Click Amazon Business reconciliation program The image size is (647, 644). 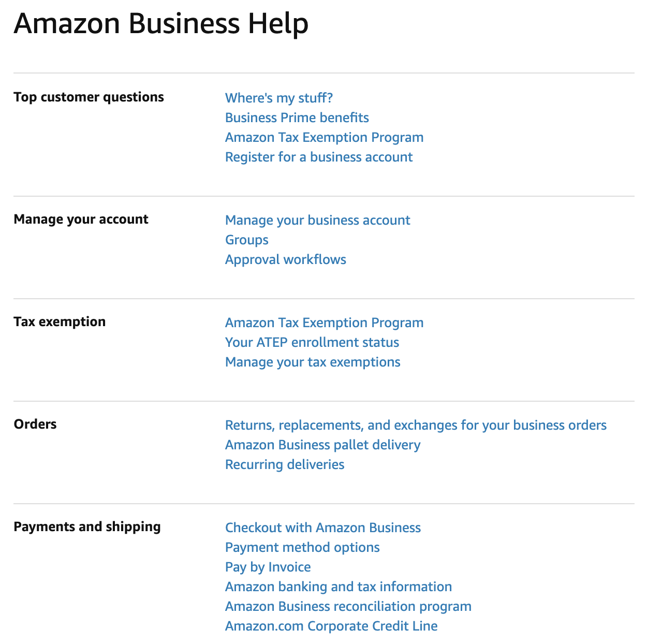pyautogui.click(x=348, y=606)
